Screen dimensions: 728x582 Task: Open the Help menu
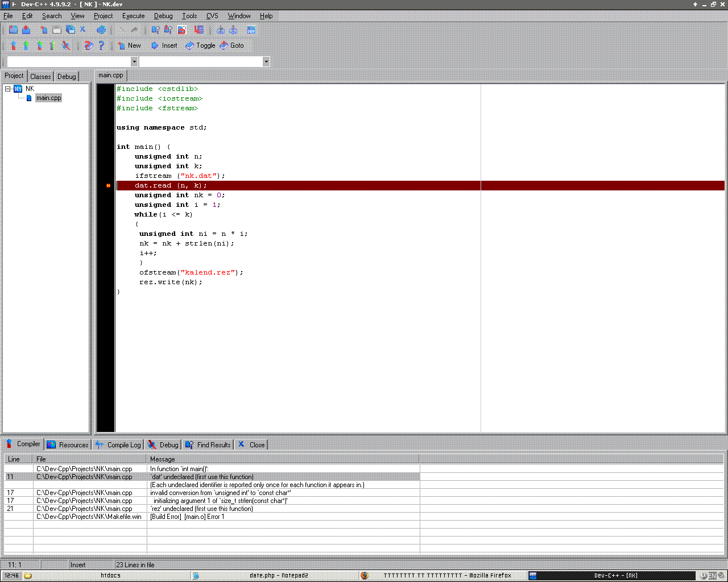(x=266, y=16)
